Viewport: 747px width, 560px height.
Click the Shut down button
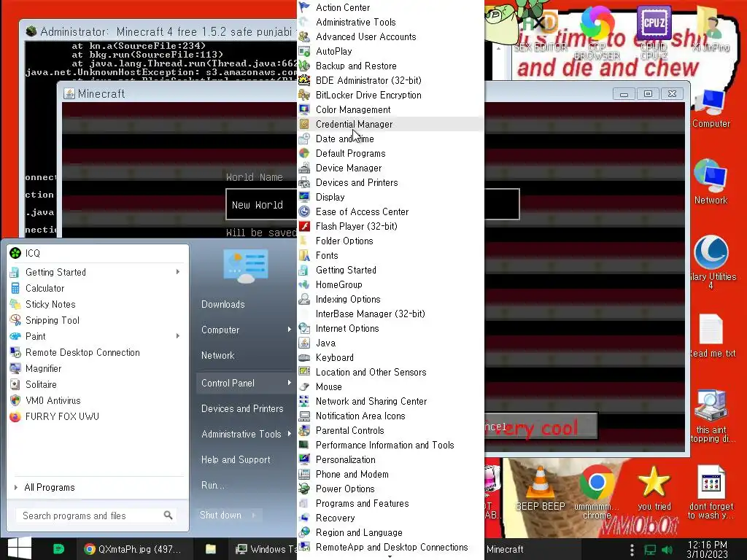pyautogui.click(x=220, y=516)
